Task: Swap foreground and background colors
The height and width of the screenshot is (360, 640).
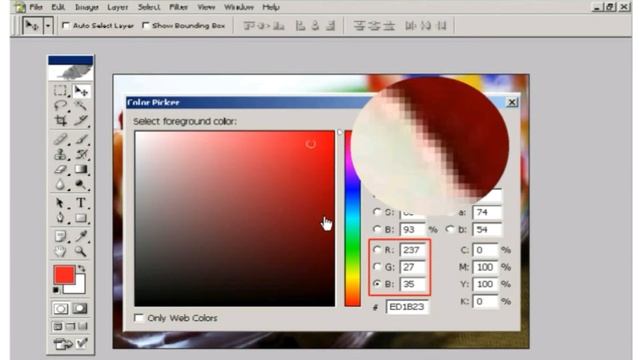Action: click(82, 269)
